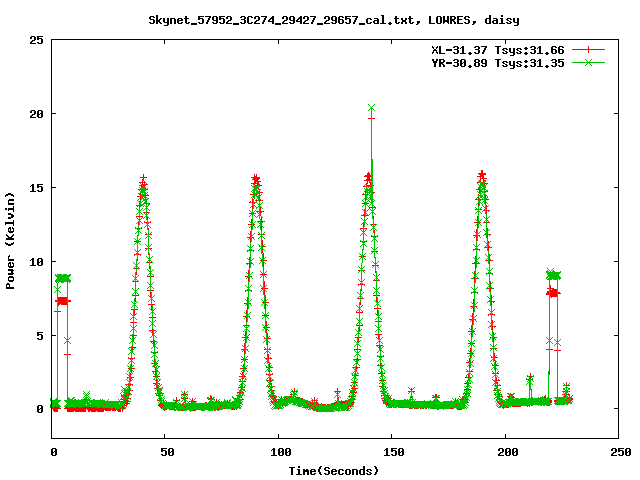Click the x-axis tick label 150

pyautogui.click(x=394, y=452)
